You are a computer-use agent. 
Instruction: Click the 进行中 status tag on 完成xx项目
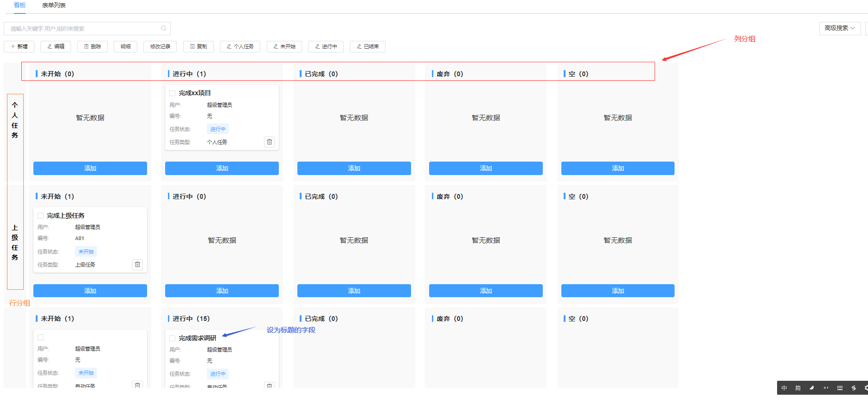coord(218,129)
